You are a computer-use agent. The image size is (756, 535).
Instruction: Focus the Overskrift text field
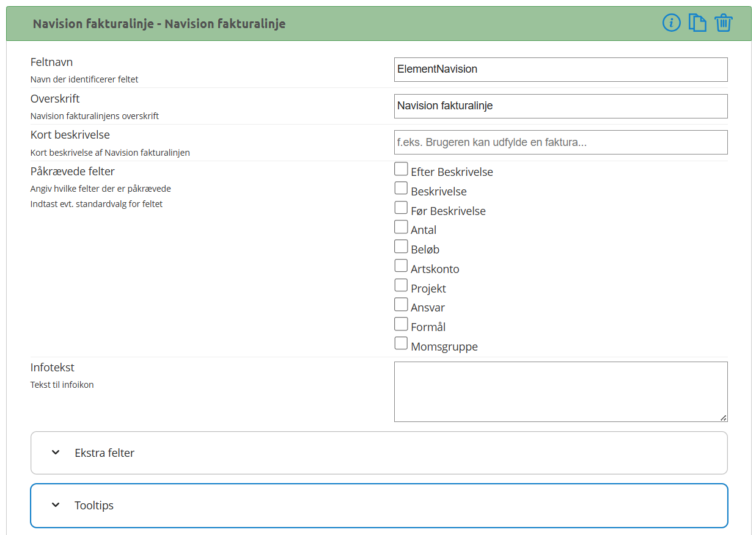click(x=560, y=106)
